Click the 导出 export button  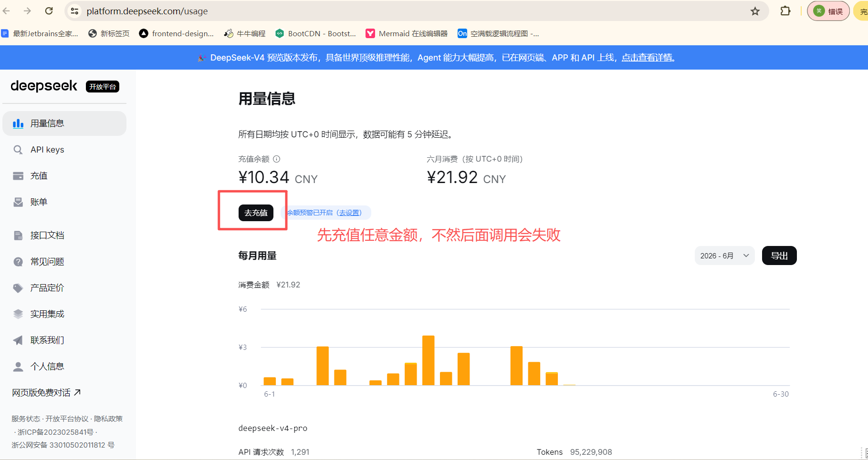click(x=779, y=256)
